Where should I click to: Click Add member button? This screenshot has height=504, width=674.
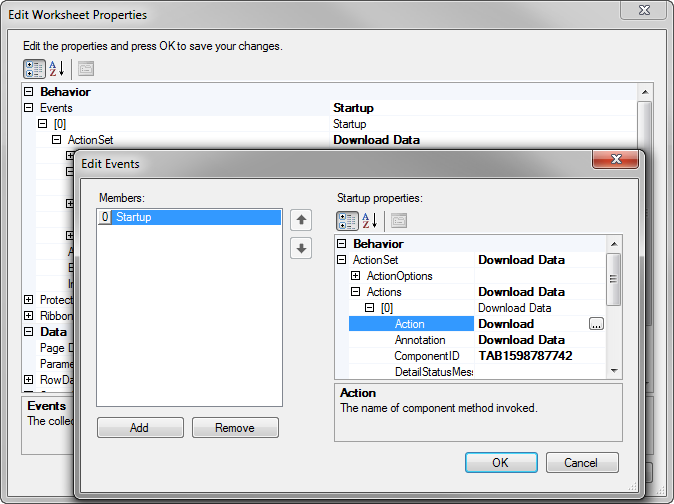pos(140,428)
